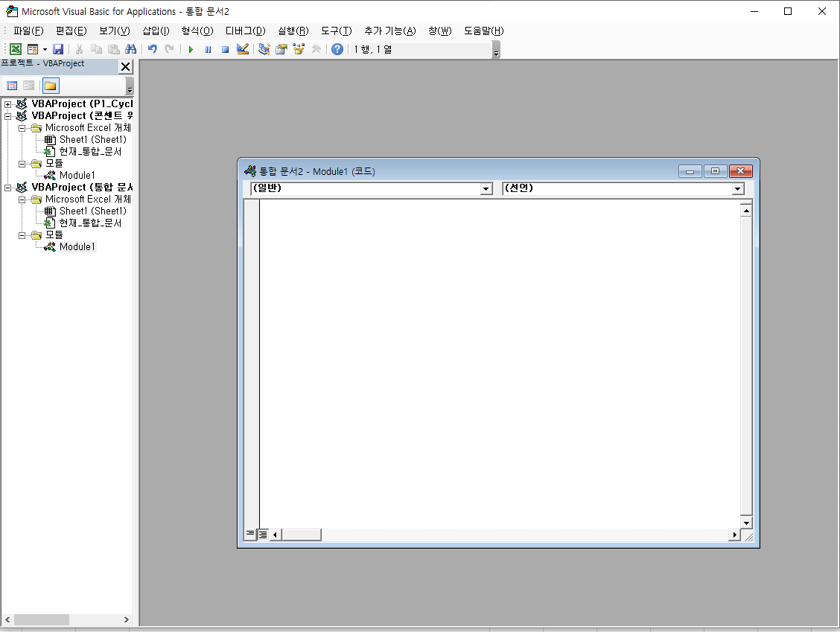The image size is (840, 632).
Task: Open the (선언) procedure dropdown
Action: click(x=738, y=188)
